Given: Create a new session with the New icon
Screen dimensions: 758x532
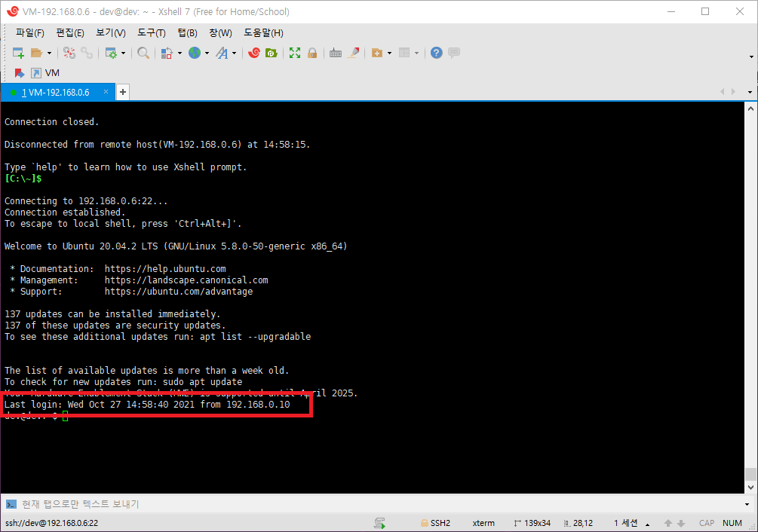Looking at the screenshot, I should 18,53.
